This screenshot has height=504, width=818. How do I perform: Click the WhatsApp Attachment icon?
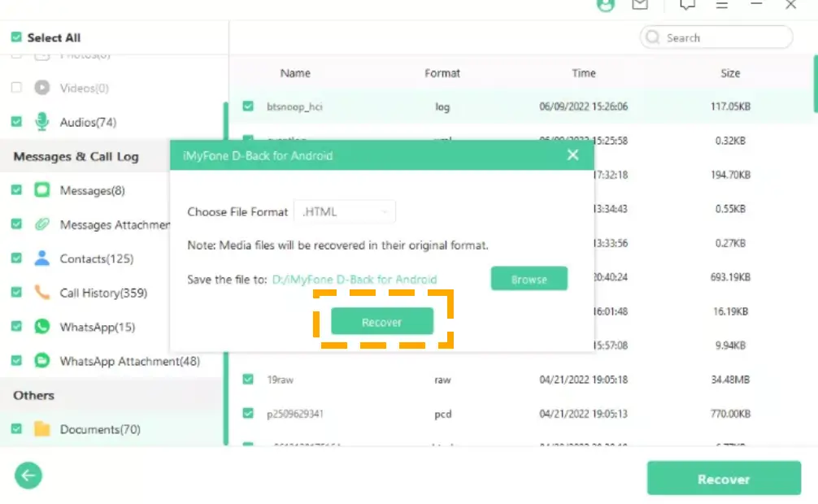(x=41, y=360)
